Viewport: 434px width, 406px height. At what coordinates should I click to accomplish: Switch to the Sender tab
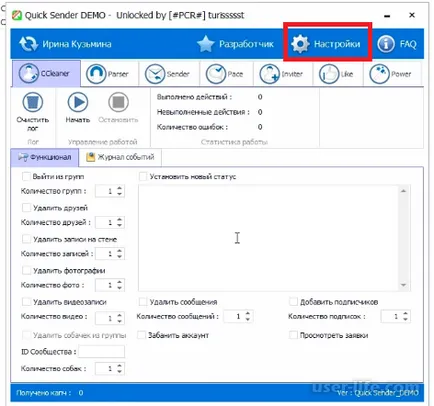tap(168, 74)
